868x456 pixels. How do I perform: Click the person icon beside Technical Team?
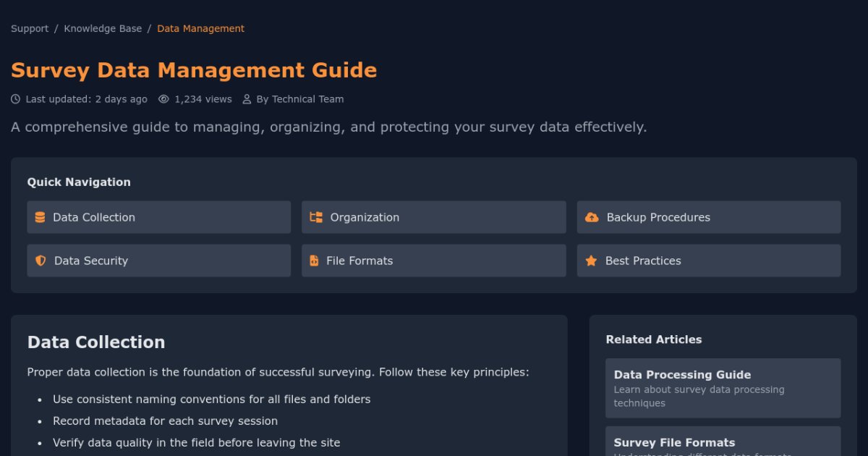click(246, 98)
